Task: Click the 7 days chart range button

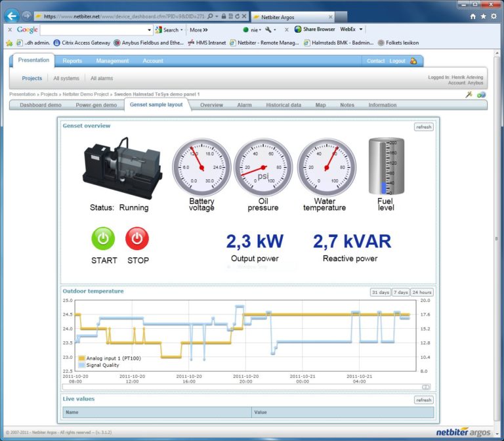Action: point(400,292)
